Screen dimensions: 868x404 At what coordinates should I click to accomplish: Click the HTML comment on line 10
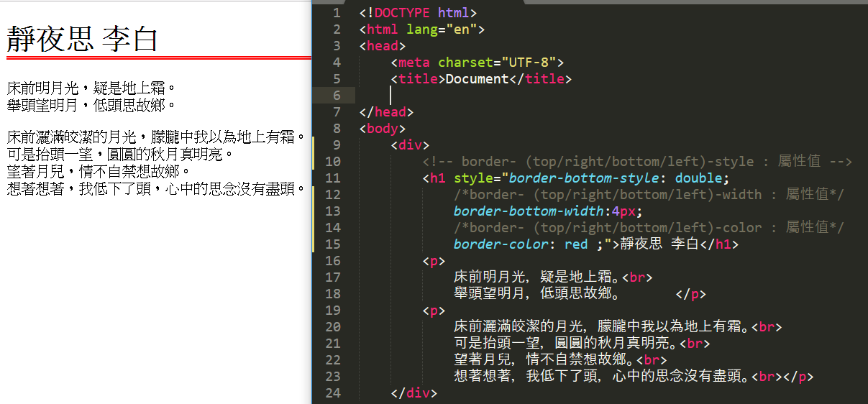click(637, 162)
